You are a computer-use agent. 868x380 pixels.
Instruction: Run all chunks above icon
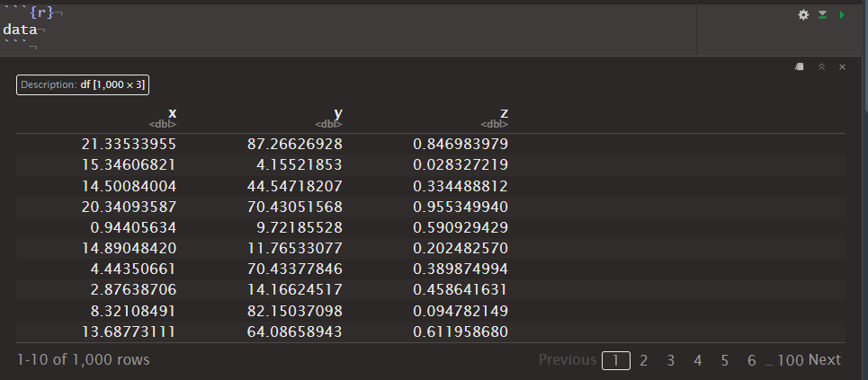tap(823, 15)
